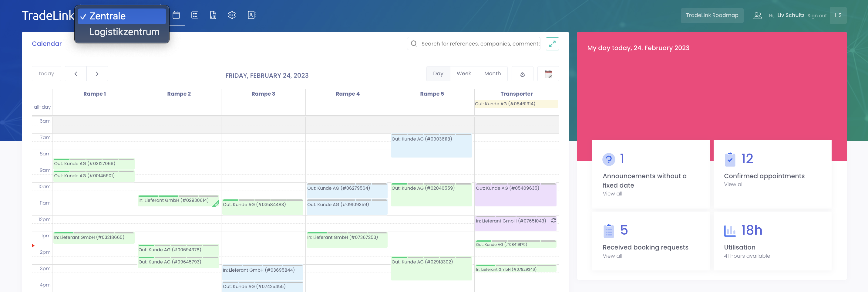Click the Sign out link
Viewport: 868px width, 292px height.
click(817, 16)
